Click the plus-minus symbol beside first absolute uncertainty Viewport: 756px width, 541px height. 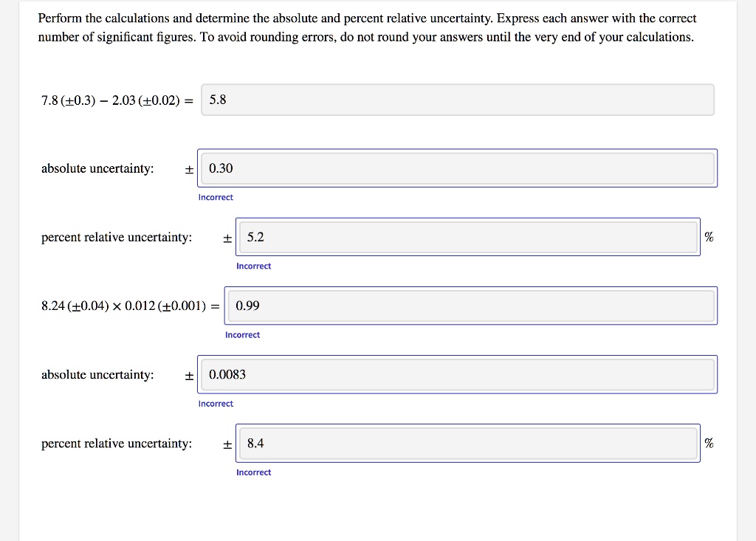click(x=189, y=168)
